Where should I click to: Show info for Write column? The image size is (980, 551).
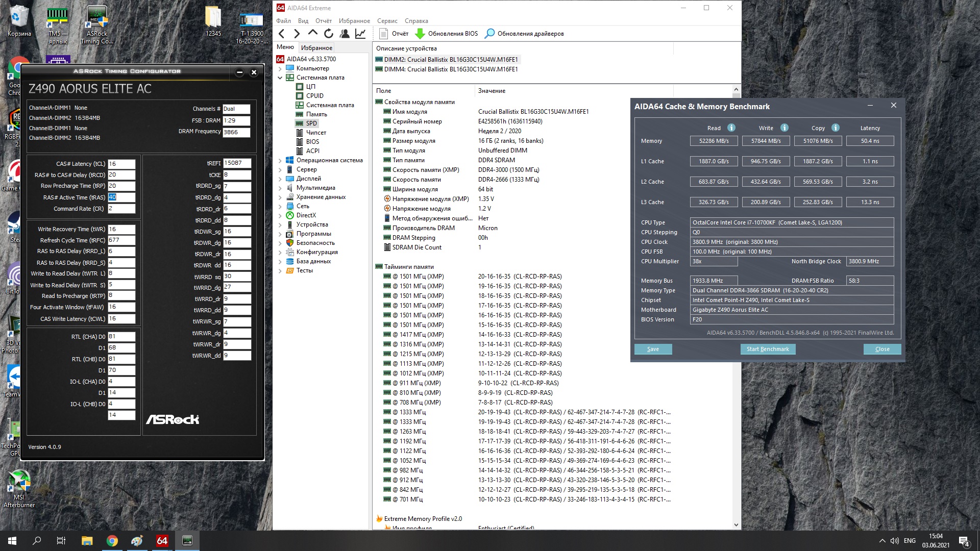785,128
